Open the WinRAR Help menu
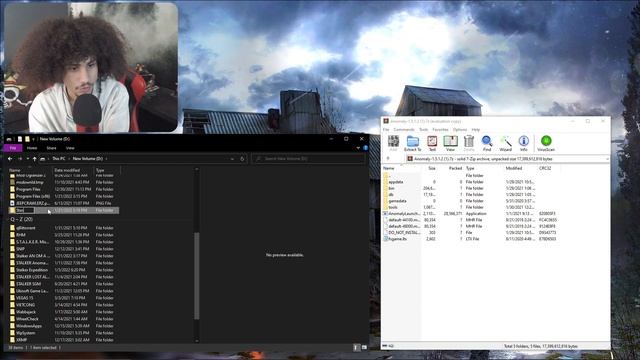 (476, 129)
